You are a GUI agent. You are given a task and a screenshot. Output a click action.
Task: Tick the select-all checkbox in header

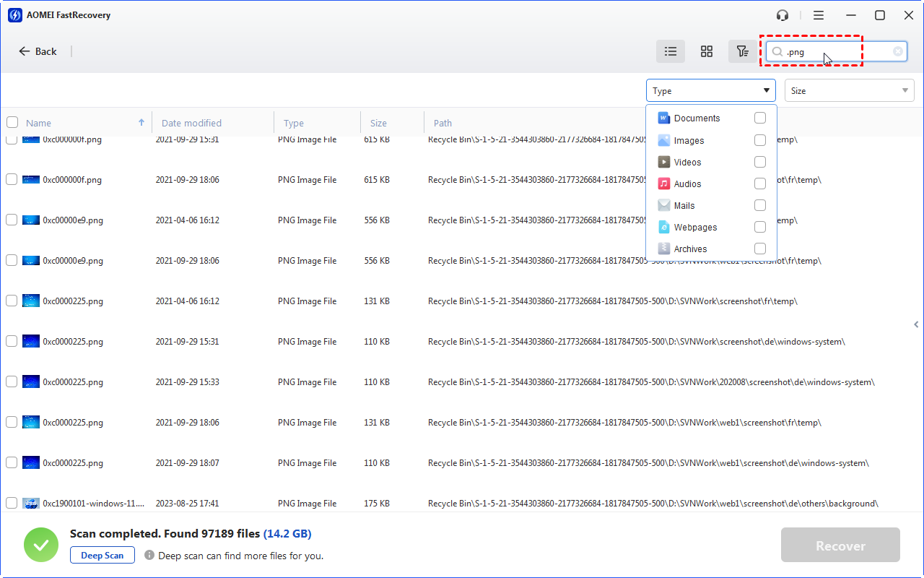coord(12,123)
